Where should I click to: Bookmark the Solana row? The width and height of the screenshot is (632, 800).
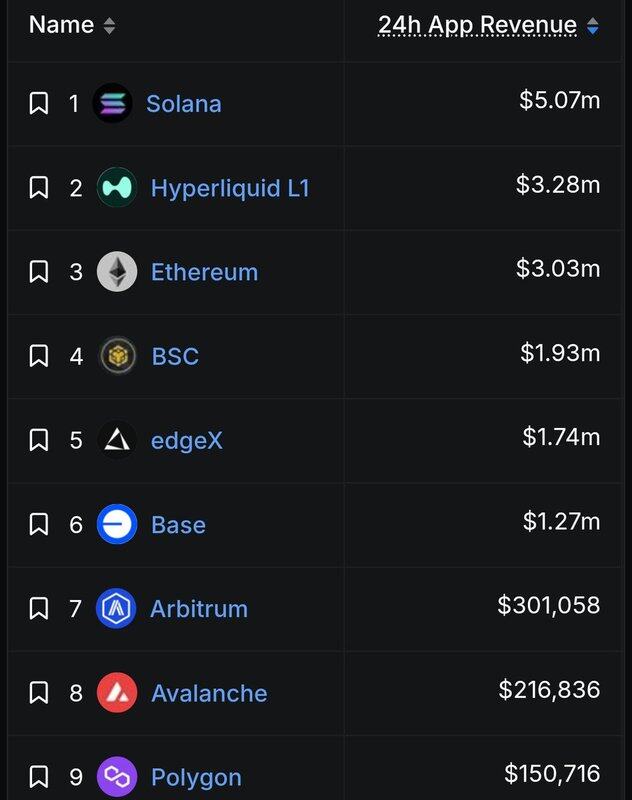pos(39,103)
